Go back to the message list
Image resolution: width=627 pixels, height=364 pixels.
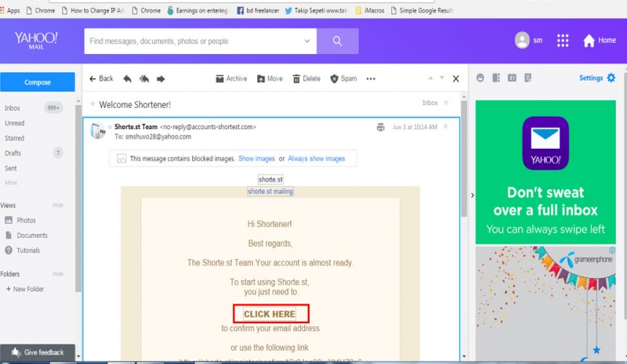(101, 79)
